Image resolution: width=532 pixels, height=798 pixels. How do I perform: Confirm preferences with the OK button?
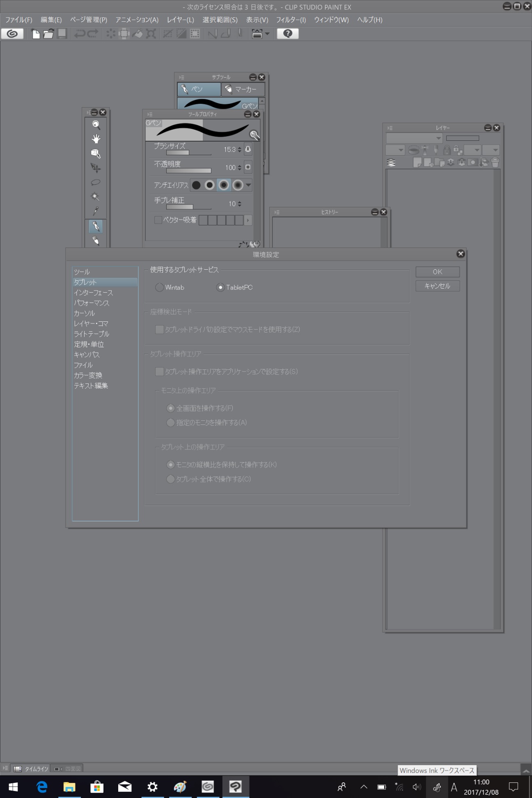(x=438, y=272)
